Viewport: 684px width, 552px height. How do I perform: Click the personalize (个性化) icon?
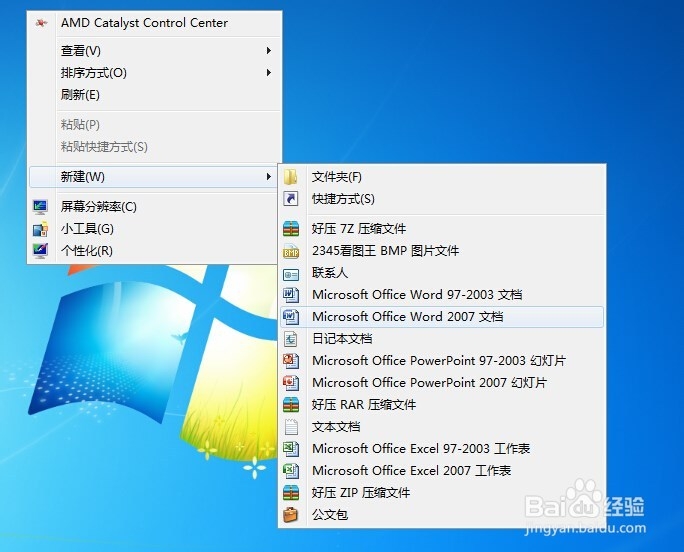coord(40,250)
